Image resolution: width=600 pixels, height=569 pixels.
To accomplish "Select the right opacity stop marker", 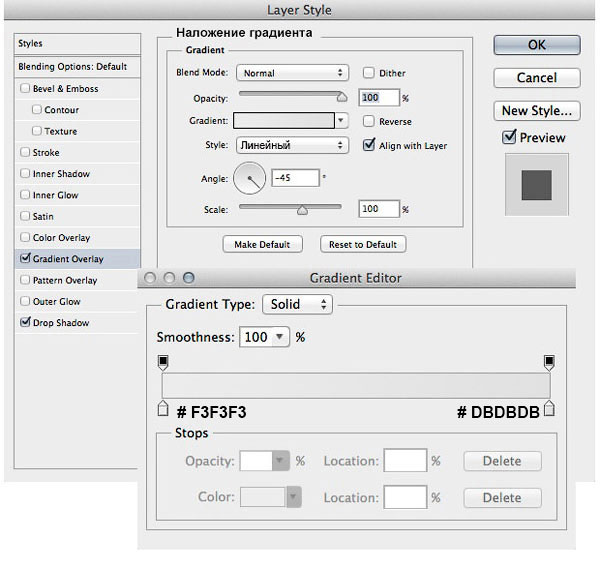I will click(x=549, y=362).
